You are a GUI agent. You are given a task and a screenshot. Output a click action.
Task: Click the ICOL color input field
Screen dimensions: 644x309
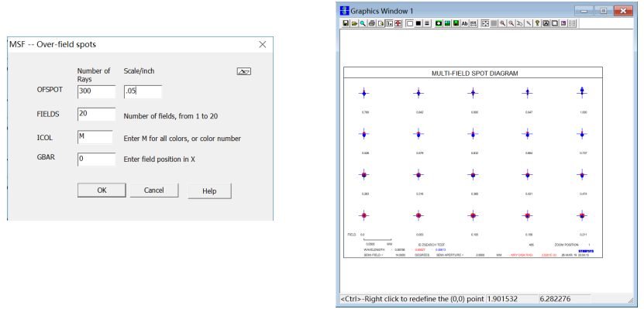click(95, 137)
